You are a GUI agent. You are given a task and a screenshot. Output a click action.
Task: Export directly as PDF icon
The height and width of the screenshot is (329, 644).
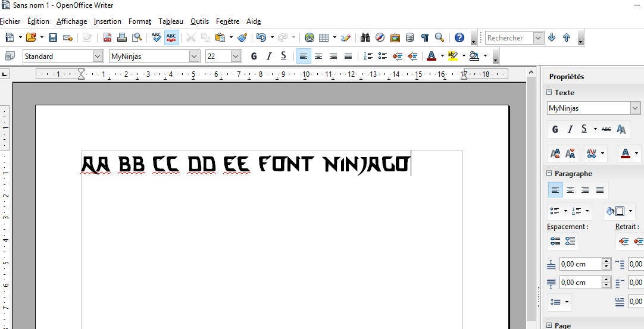[x=107, y=38]
